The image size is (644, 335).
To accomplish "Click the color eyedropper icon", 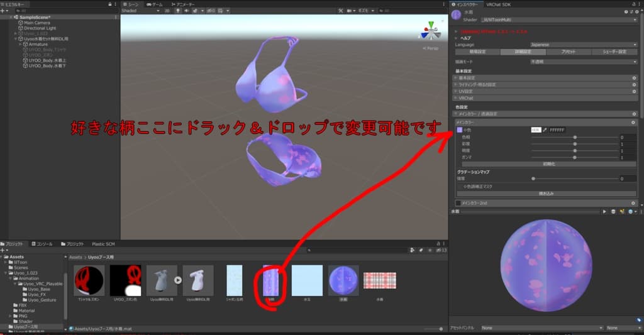I will 545,129.
